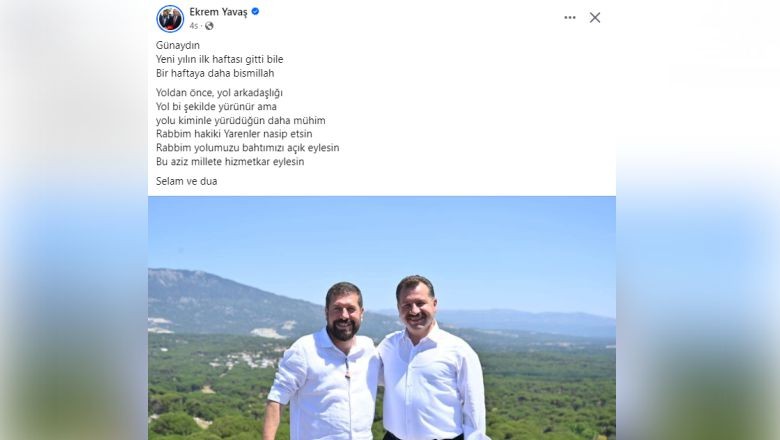Close the post viewer with the X
The image size is (780, 440).
point(595,17)
